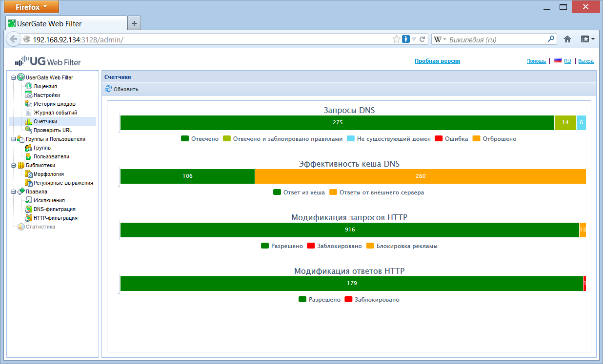Open the Помощь link
The height and width of the screenshot is (364, 603).
[x=536, y=61]
